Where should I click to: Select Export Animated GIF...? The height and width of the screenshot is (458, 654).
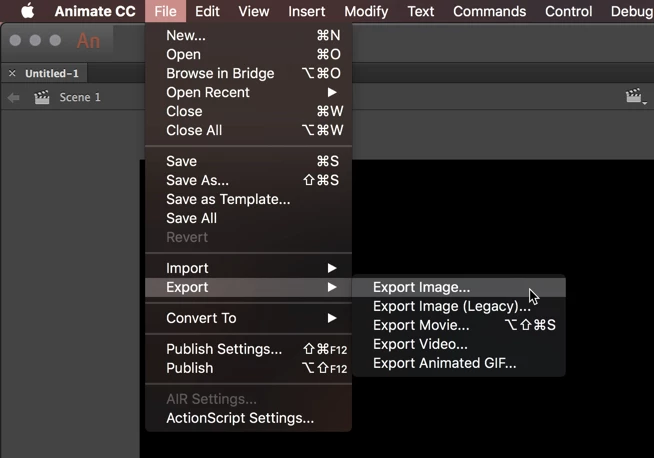click(459, 363)
